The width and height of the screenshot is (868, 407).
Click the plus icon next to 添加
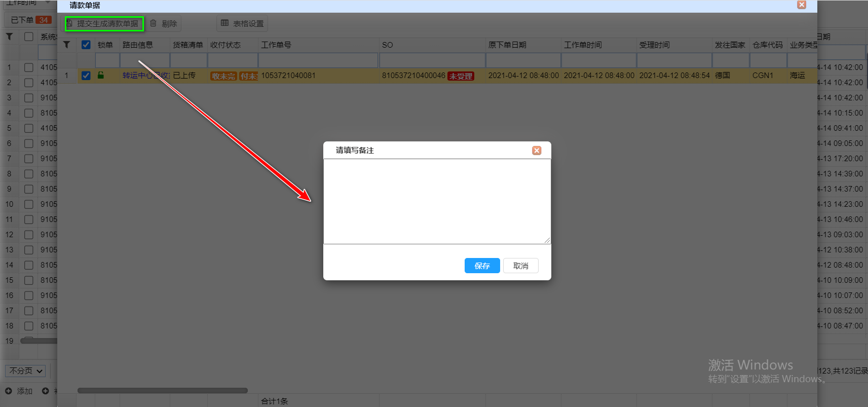click(9, 391)
